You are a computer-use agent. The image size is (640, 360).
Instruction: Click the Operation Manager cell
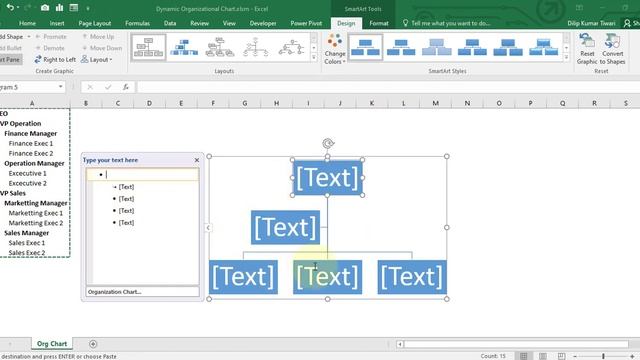coord(34,163)
